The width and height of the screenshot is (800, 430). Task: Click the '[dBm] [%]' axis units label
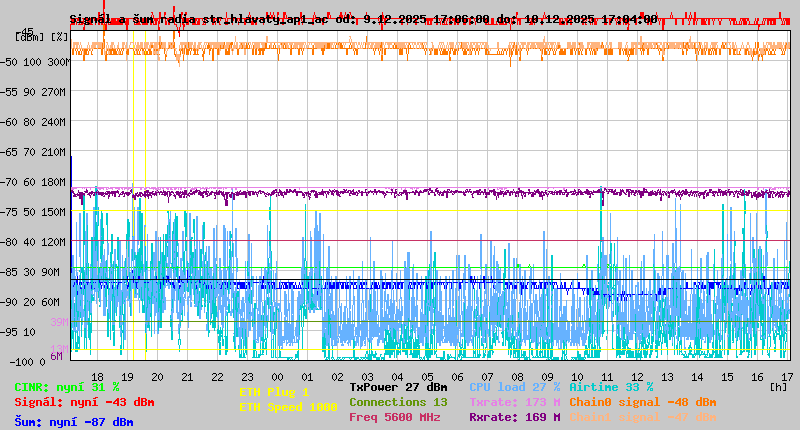pos(42,37)
